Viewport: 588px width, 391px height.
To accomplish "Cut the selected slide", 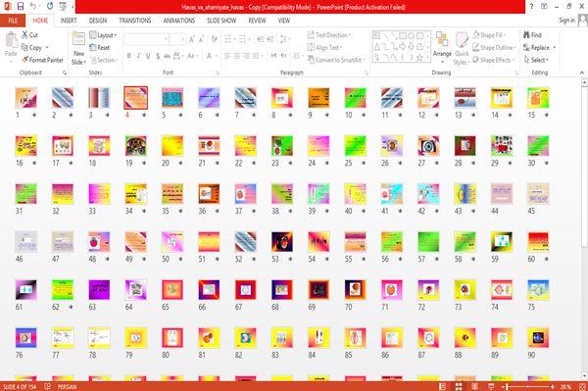I will (29, 35).
